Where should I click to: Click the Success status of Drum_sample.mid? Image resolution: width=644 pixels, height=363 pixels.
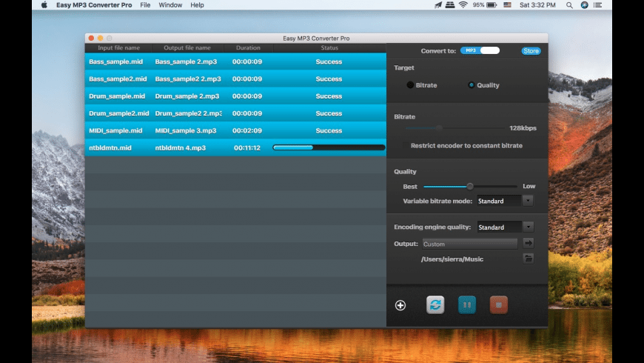(329, 96)
